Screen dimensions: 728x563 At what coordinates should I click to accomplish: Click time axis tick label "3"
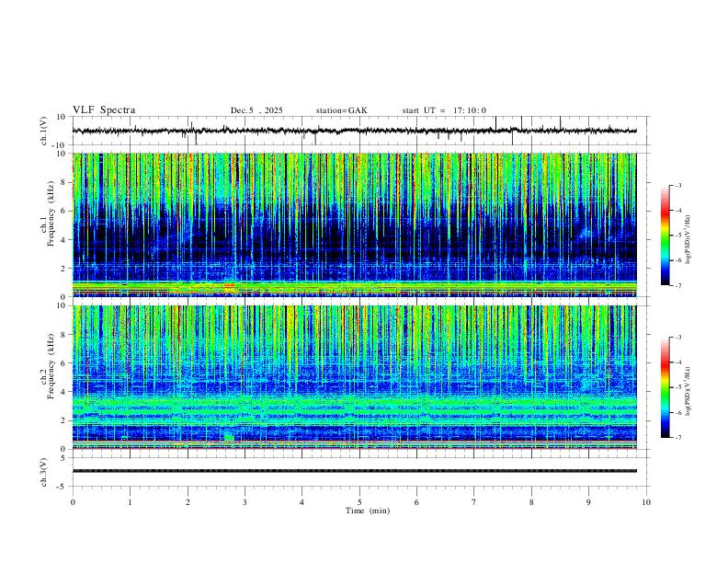[x=245, y=502]
